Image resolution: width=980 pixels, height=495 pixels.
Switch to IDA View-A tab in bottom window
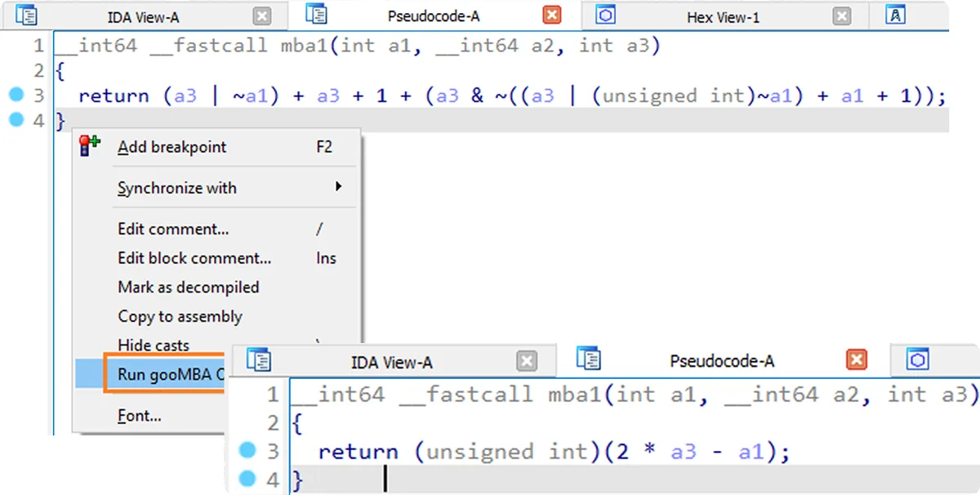tap(392, 363)
